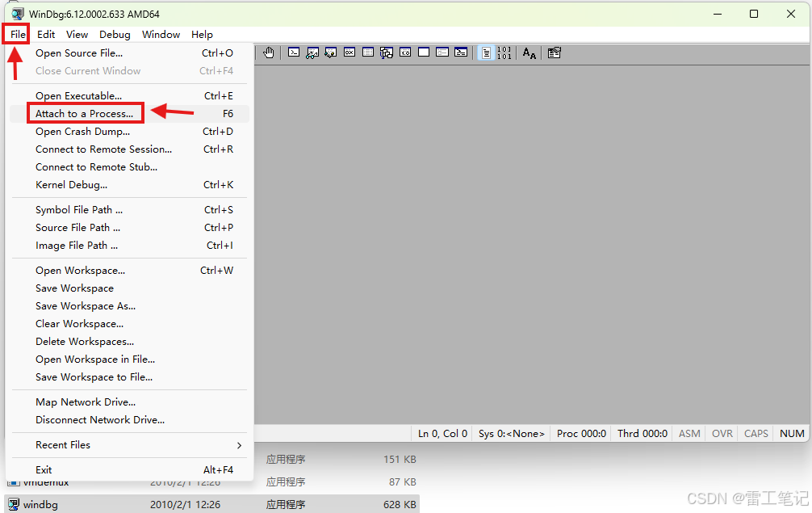Viewport: 812px width, 513px height.
Task: Minimize the WinDbg window
Action: coord(718,14)
